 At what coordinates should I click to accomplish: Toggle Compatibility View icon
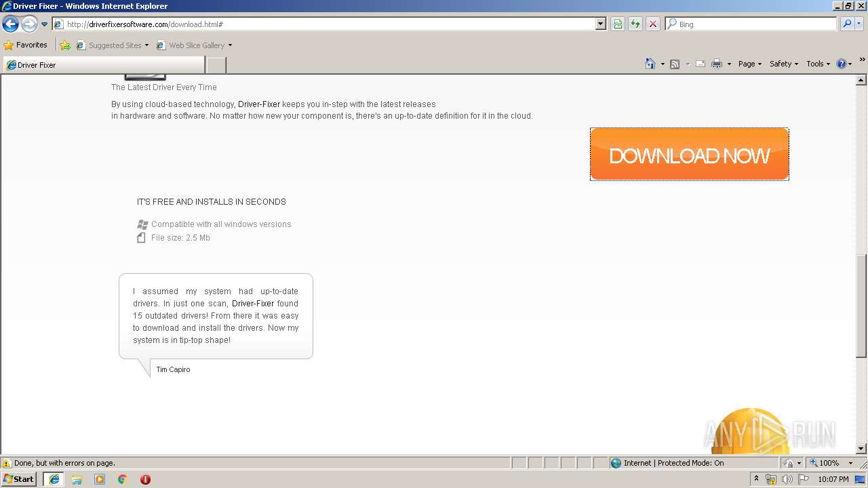[x=618, y=24]
